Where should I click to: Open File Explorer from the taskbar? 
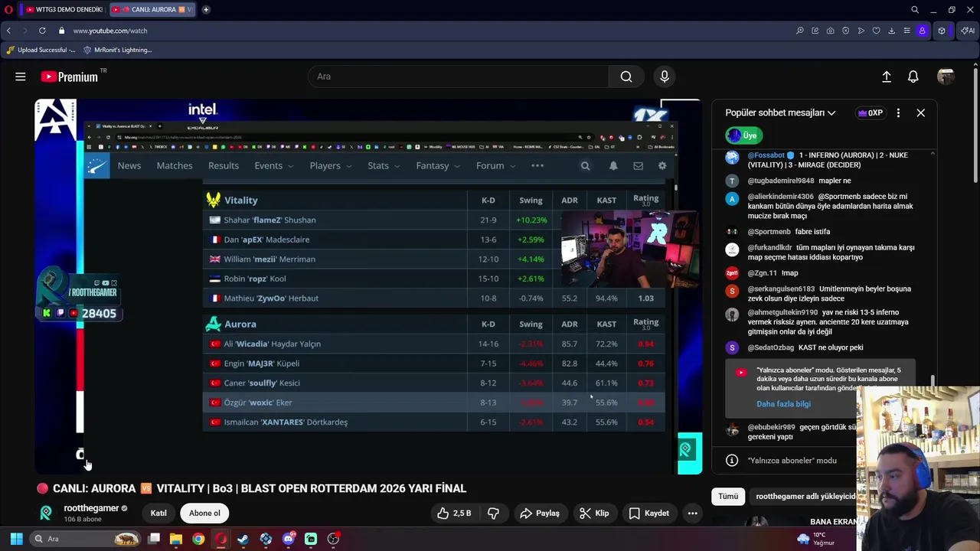coord(176,539)
